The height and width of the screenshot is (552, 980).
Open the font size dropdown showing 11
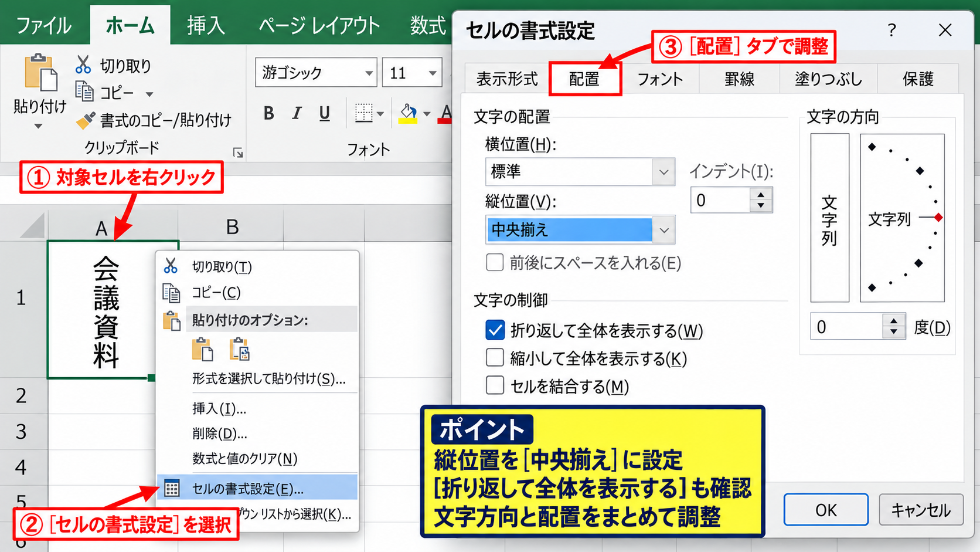coord(433,73)
